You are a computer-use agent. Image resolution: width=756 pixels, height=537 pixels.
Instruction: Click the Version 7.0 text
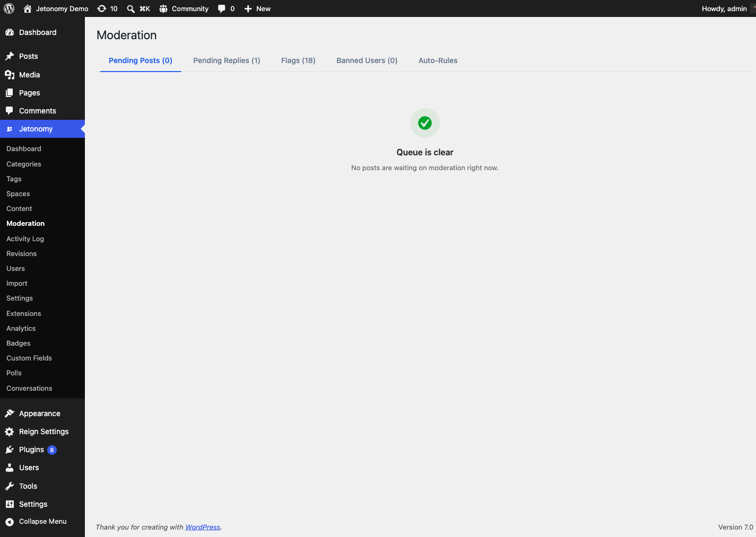735,527
